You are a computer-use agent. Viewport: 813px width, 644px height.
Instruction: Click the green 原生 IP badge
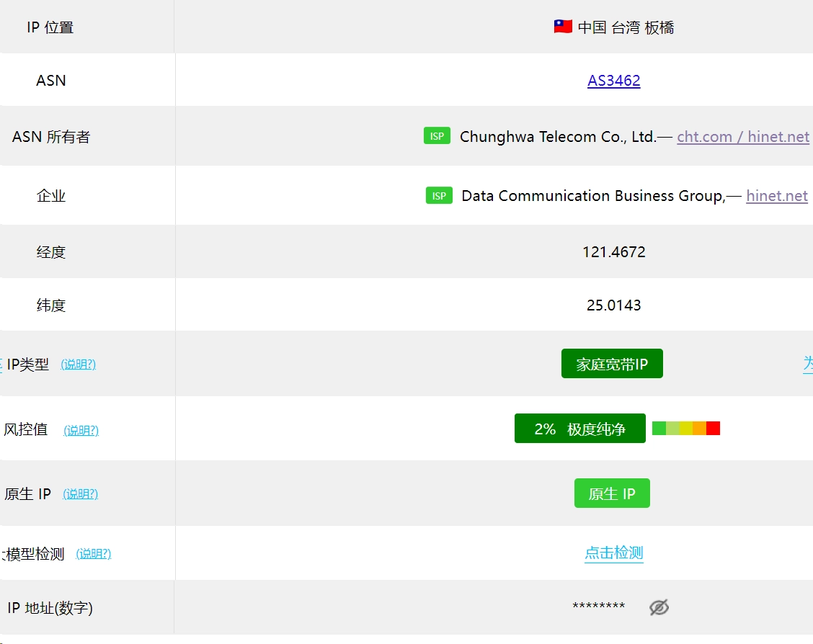(x=612, y=494)
